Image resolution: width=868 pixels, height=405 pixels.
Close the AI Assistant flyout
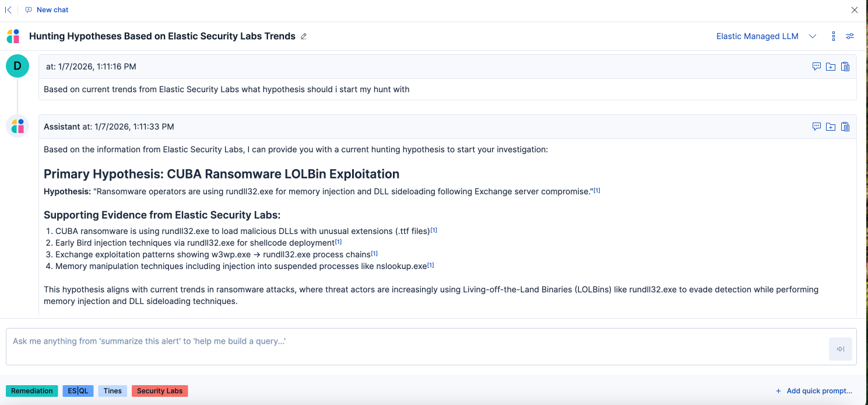(855, 10)
